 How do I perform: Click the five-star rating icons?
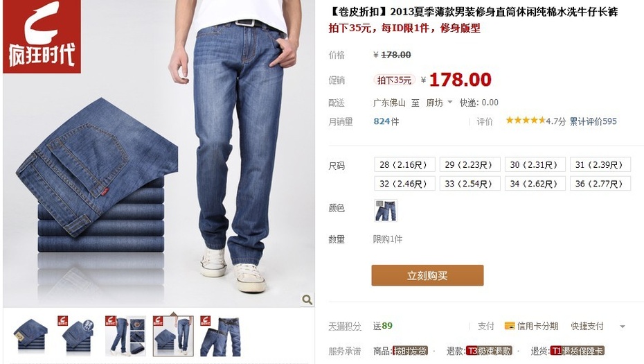coord(526,121)
